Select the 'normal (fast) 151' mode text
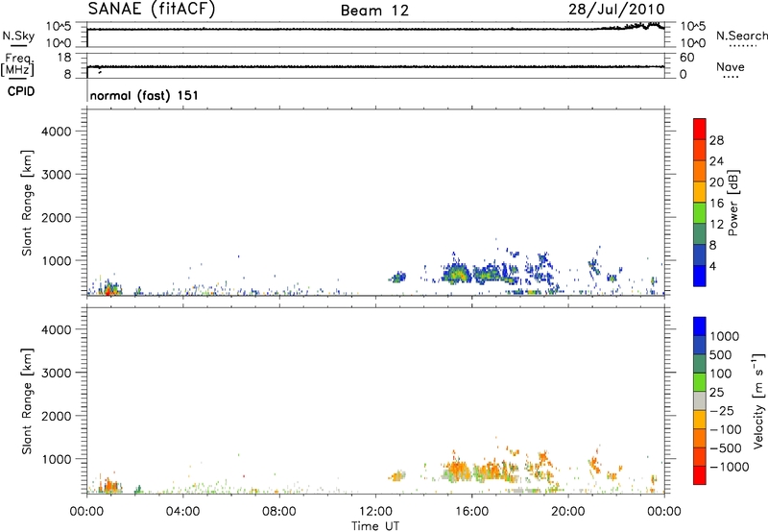768x532 pixels. [144, 95]
